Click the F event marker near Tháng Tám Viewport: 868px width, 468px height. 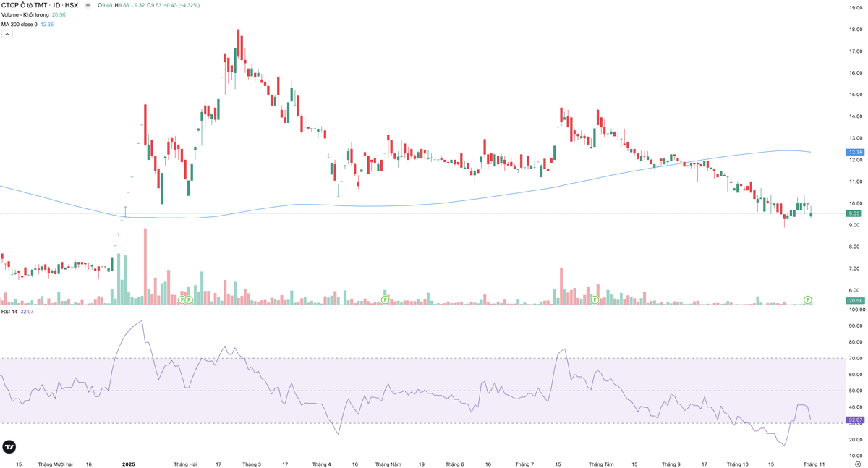tap(595, 299)
